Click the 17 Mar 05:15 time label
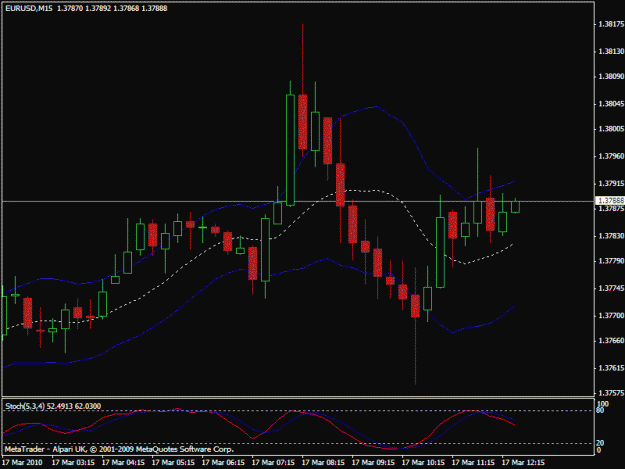 (173, 463)
